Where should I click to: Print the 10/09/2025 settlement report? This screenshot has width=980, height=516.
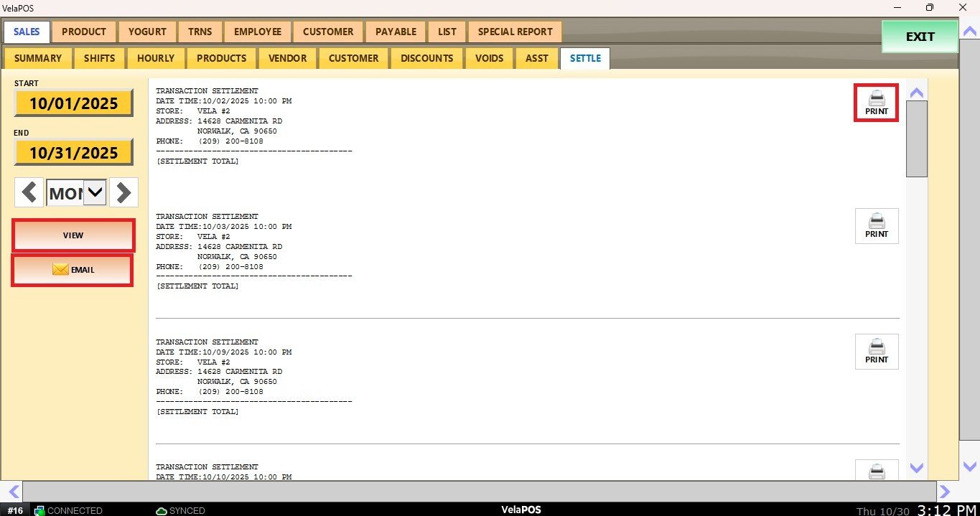[876, 352]
